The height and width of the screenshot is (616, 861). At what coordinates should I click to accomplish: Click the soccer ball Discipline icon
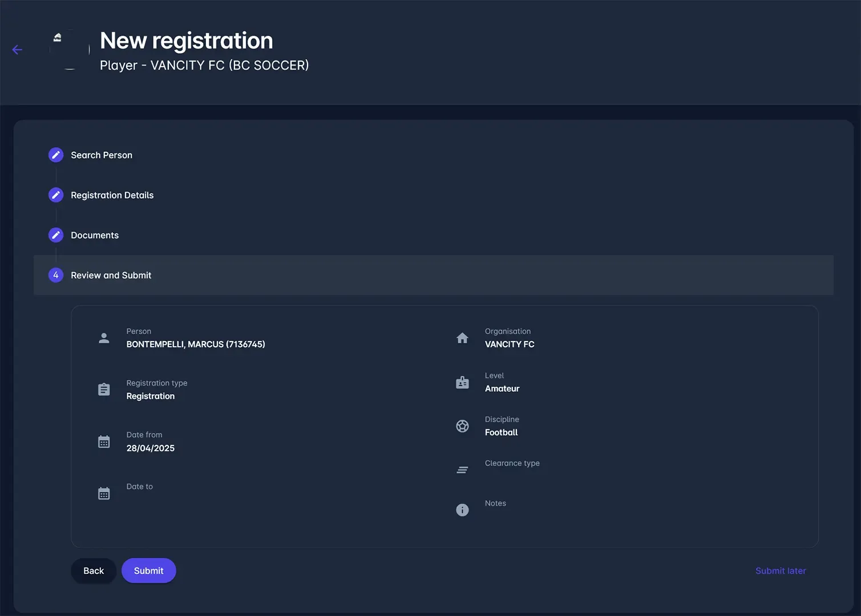[462, 426]
